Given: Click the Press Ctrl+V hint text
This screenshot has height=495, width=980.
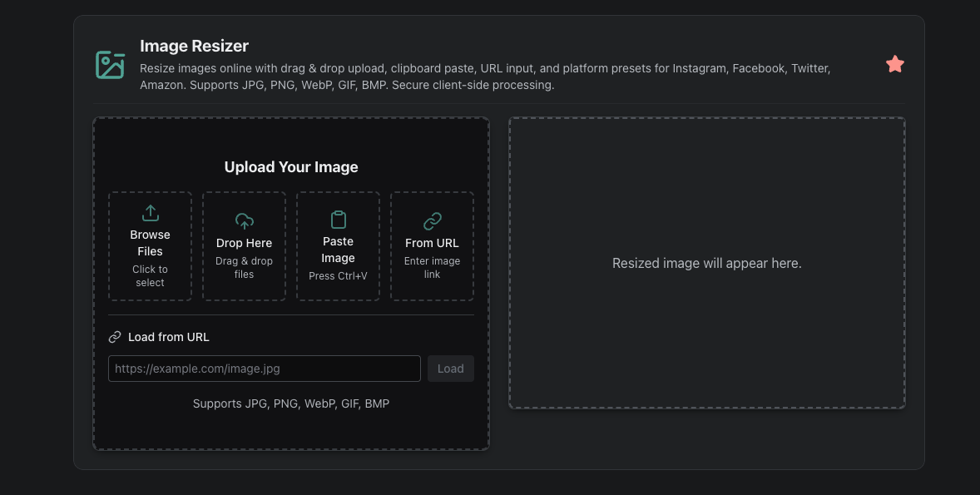Looking at the screenshot, I should [x=338, y=275].
